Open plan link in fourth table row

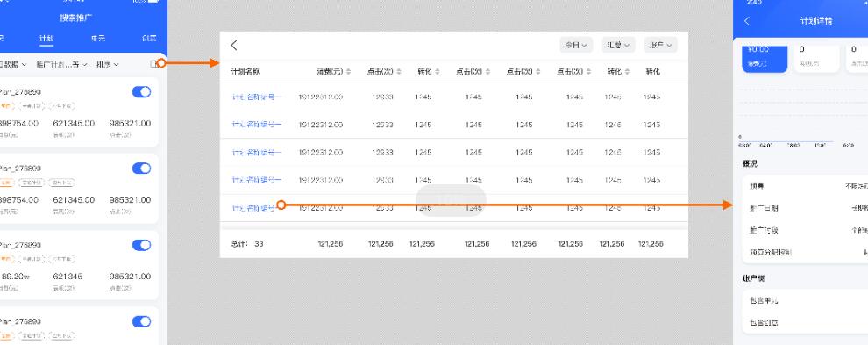pyautogui.click(x=256, y=180)
